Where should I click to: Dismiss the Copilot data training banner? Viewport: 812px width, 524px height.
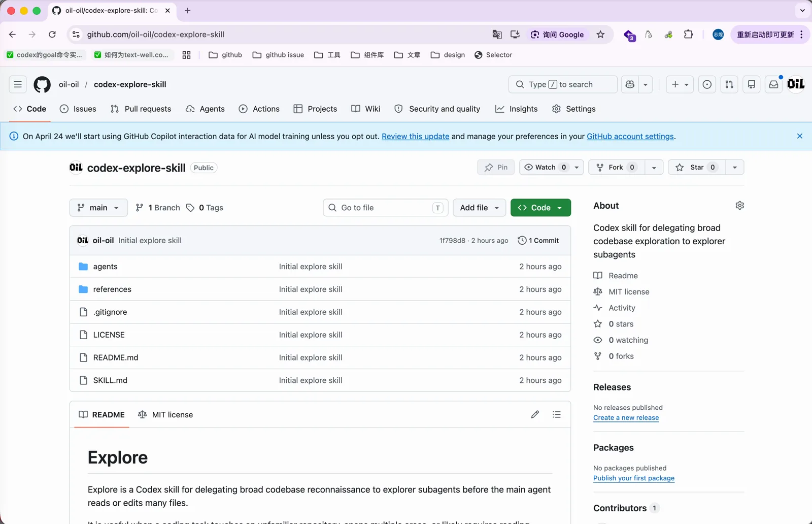click(x=800, y=136)
